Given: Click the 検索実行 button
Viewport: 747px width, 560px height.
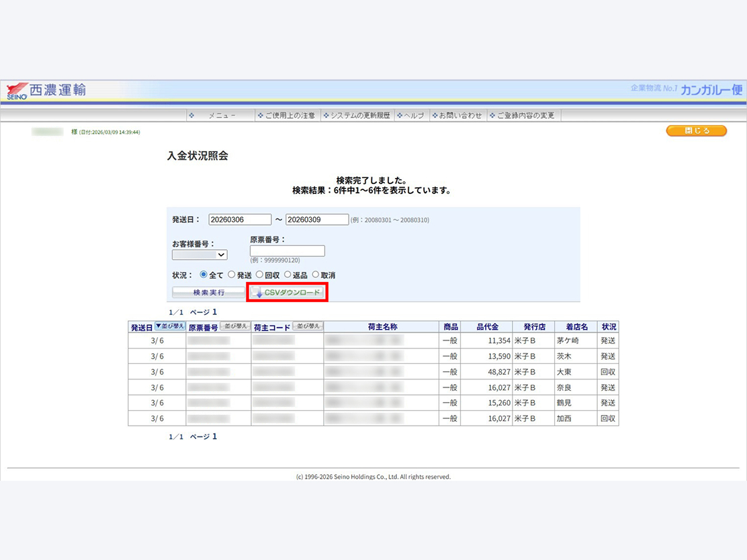Looking at the screenshot, I should pyautogui.click(x=209, y=292).
